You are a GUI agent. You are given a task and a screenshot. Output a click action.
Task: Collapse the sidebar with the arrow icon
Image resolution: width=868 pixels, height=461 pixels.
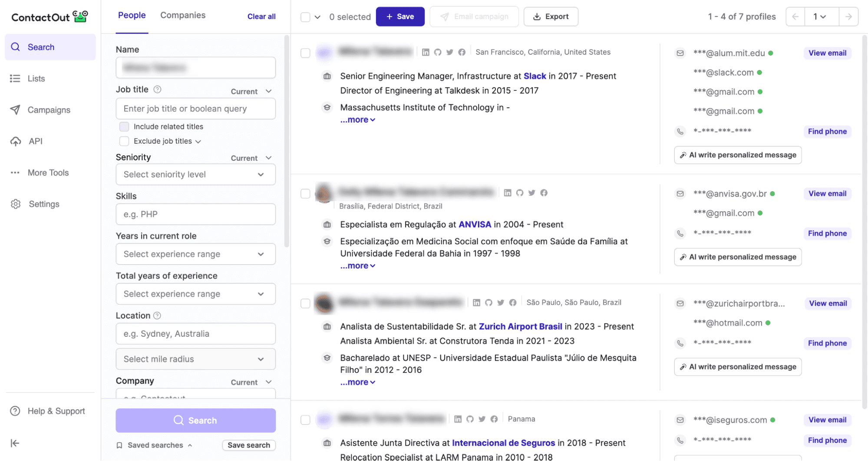15,443
